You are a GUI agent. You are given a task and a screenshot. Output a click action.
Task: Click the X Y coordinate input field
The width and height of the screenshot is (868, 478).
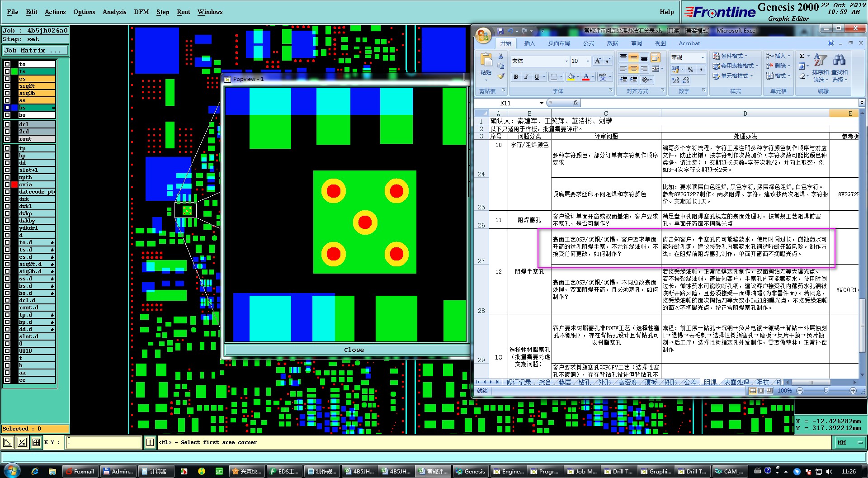pos(104,442)
